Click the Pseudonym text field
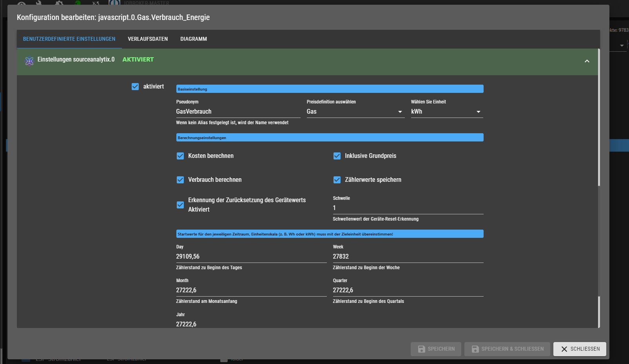The height and width of the screenshot is (364, 629). (x=238, y=112)
